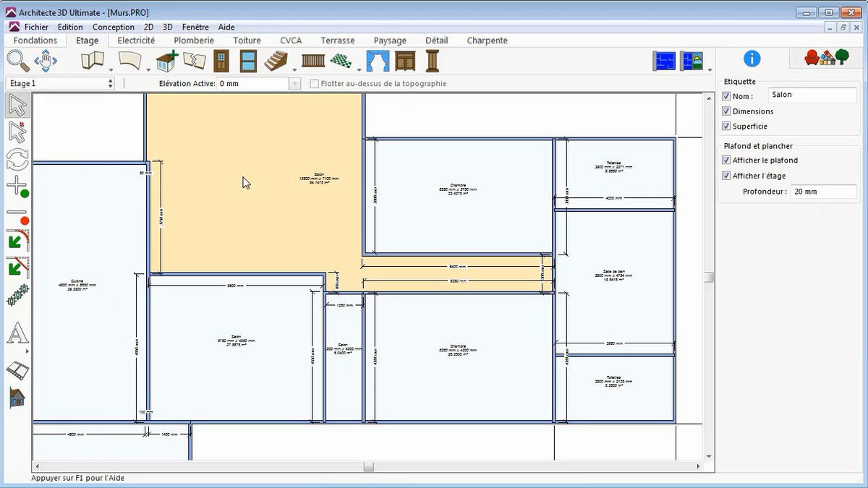868x488 pixels.
Task: Disable Afficher le plafond
Action: tap(727, 160)
